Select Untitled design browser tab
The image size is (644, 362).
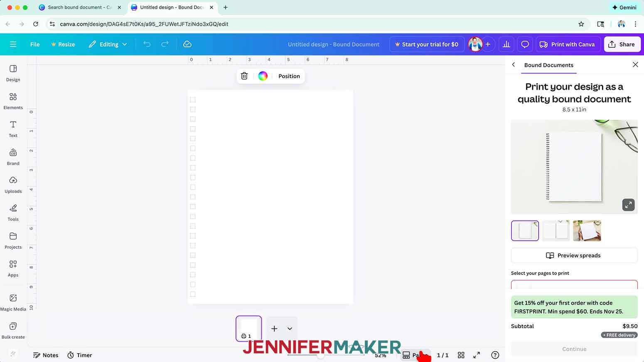pyautogui.click(x=172, y=7)
